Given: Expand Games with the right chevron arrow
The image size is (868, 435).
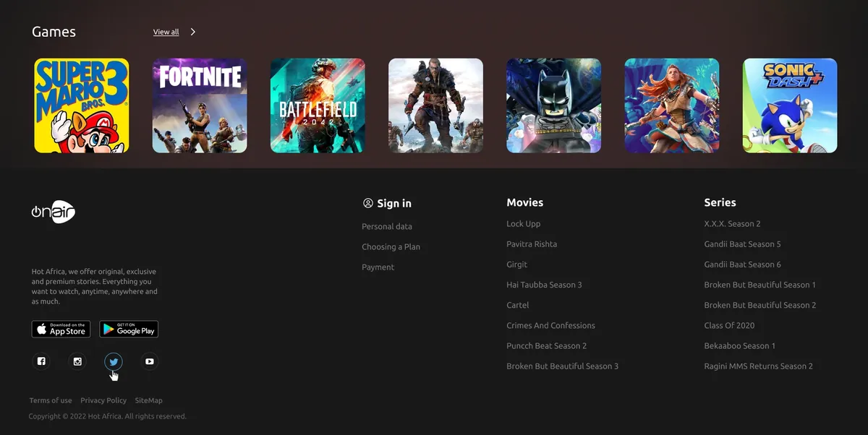Looking at the screenshot, I should pyautogui.click(x=193, y=32).
